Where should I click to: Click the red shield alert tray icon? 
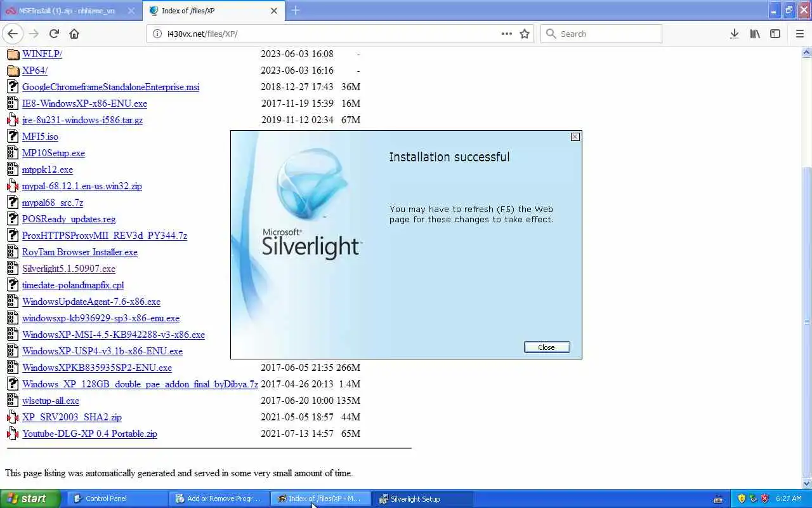(x=764, y=498)
